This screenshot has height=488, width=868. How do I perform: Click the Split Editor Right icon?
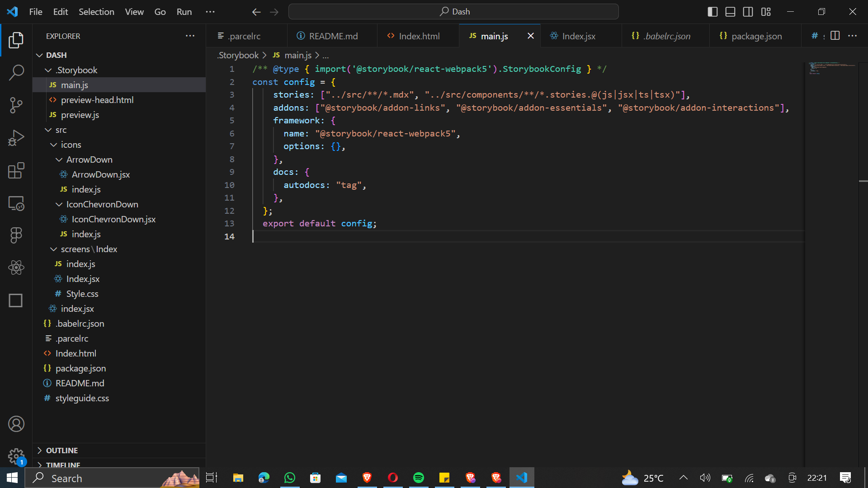(835, 36)
